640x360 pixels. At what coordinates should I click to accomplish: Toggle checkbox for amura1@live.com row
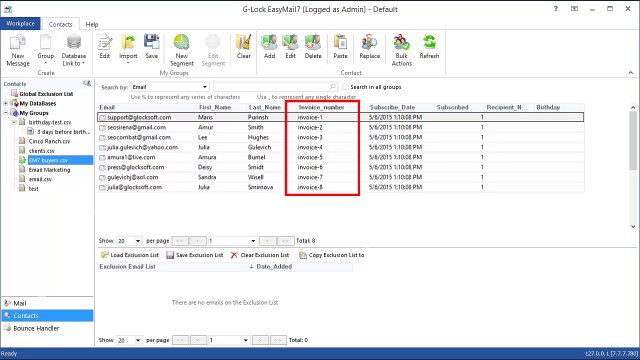coord(102,158)
